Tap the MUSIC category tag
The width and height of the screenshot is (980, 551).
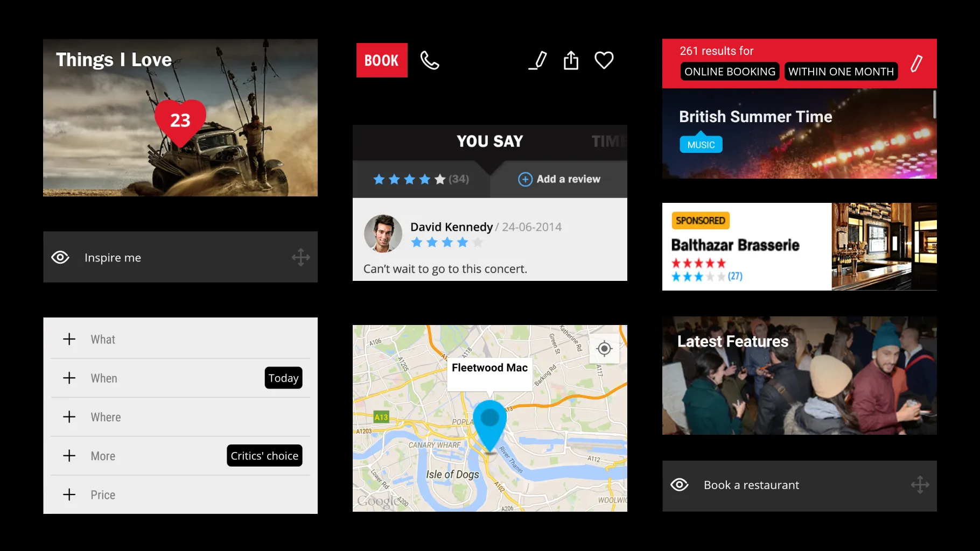pyautogui.click(x=701, y=144)
